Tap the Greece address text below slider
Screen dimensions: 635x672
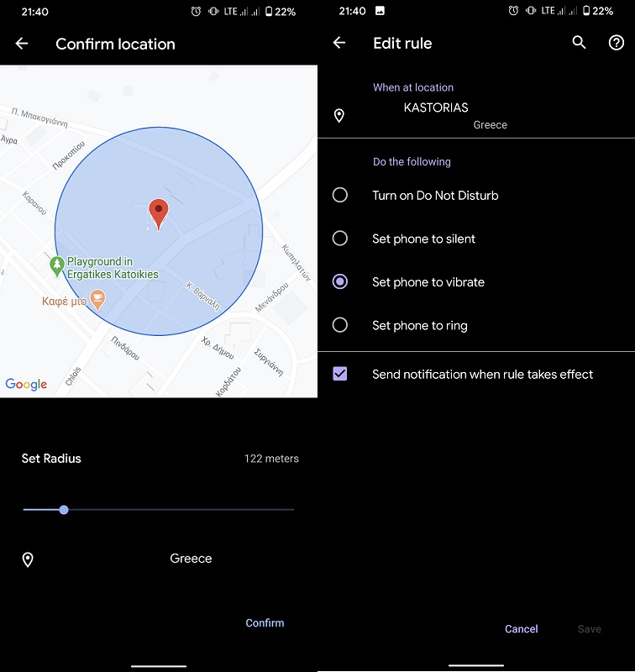(x=191, y=559)
